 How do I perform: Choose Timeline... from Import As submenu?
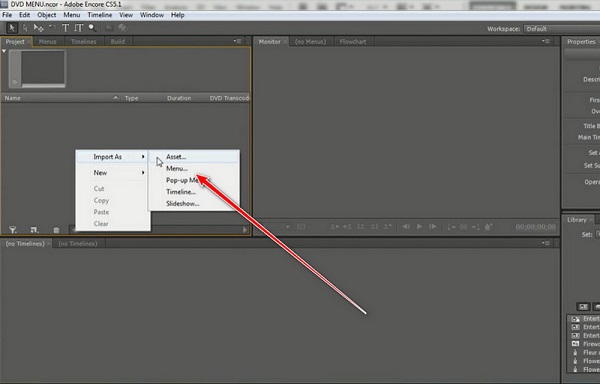click(x=194, y=192)
